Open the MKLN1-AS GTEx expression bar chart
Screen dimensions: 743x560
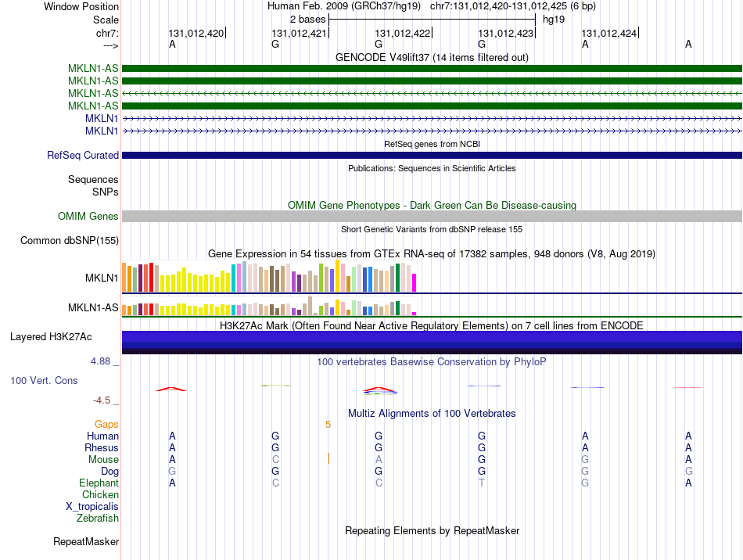(x=269, y=306)
